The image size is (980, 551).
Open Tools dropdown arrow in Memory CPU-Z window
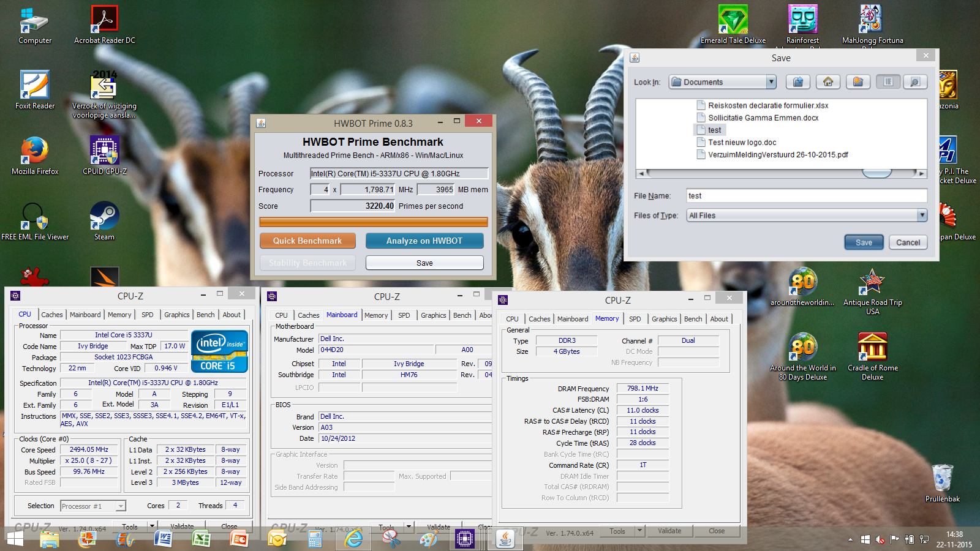coord(639,531)
